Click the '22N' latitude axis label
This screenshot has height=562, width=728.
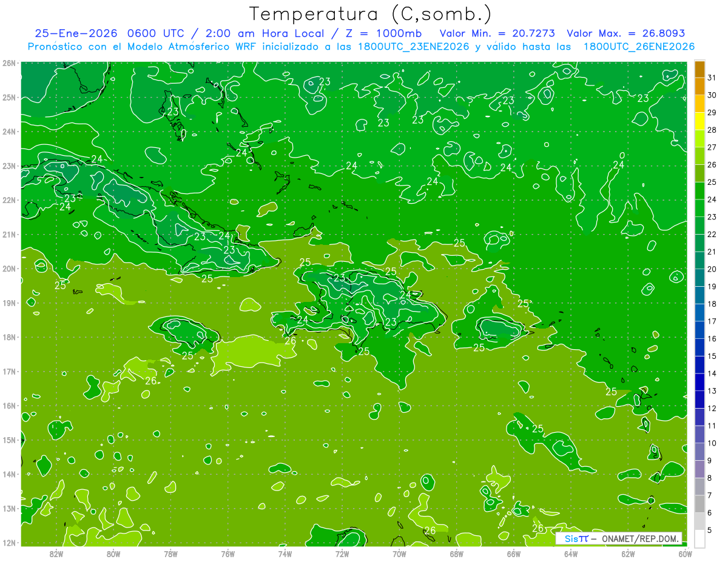pos(8,200)
